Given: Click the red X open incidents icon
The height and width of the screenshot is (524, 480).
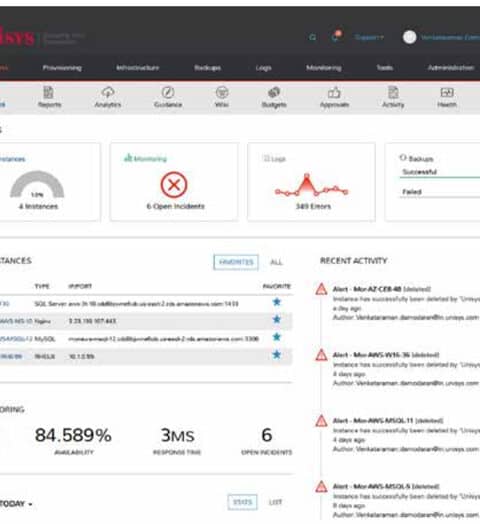Looking at the screenshot, I should [x=174, y=184].
